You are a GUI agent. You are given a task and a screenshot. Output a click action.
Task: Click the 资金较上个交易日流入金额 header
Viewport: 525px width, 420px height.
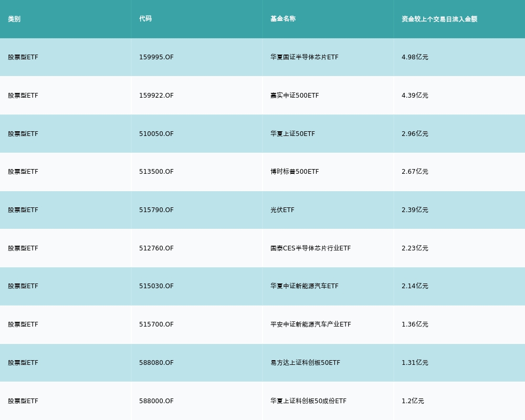tap(439, 19)
